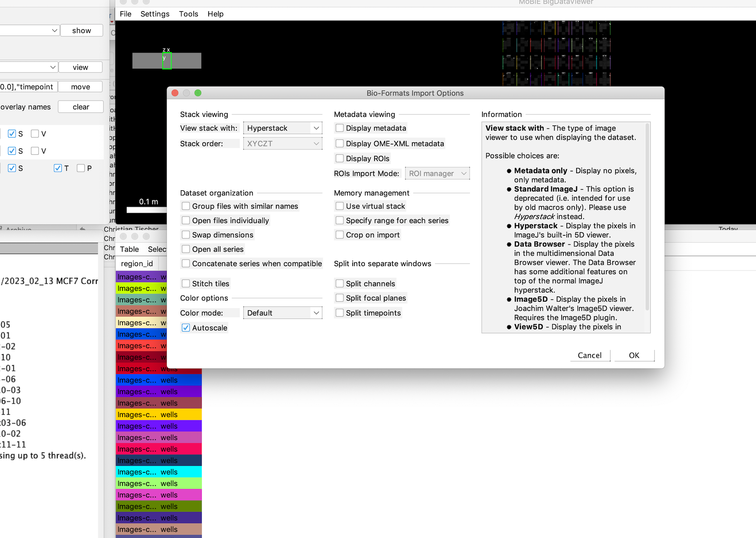
Task: Enable Group files with similar names
Action: tap(186, 206)
